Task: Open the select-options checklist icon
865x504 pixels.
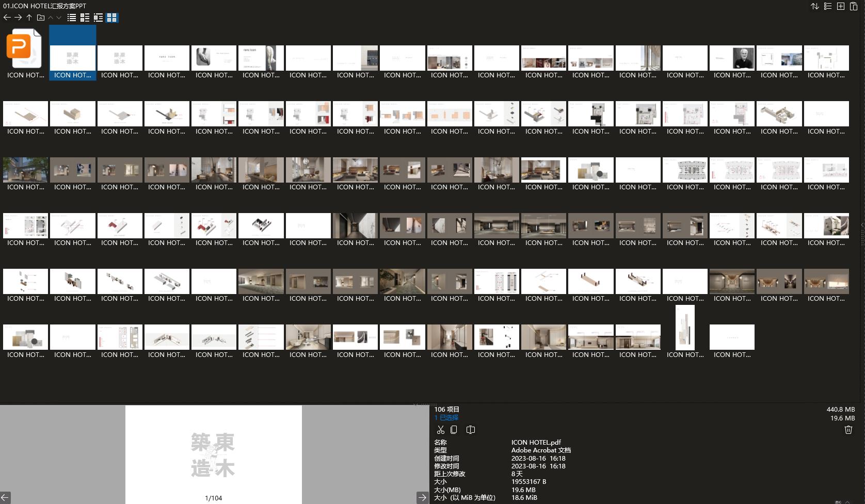Action: pos(828,6)
